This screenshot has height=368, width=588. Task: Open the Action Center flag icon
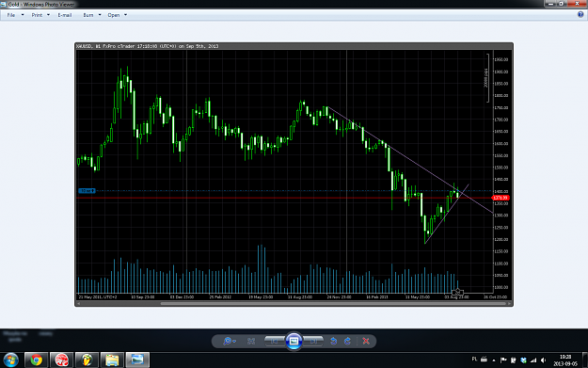pyautogui.click(x=503, y=360)
